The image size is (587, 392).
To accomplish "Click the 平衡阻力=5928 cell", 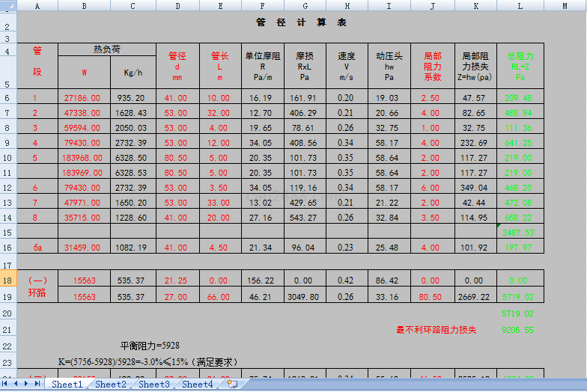I will (150, 346).
